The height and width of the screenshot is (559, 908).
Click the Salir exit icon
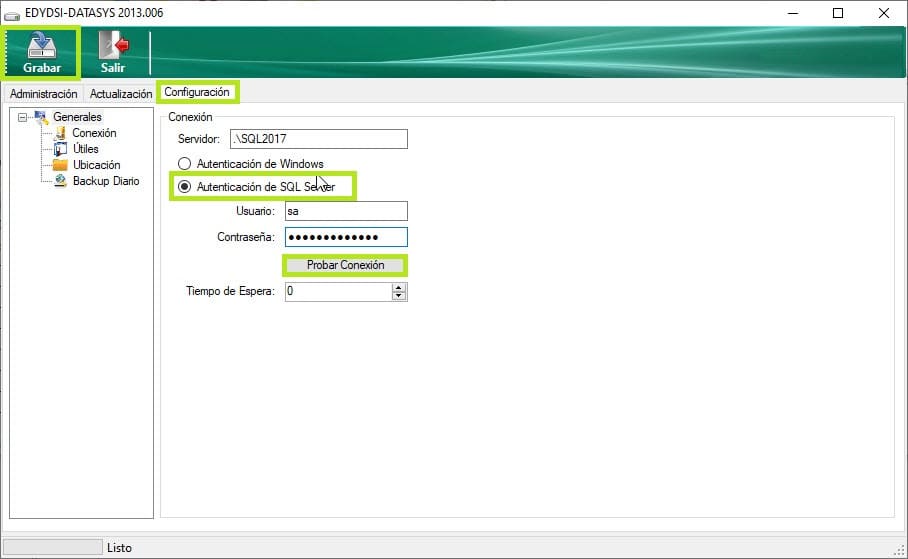113,45
